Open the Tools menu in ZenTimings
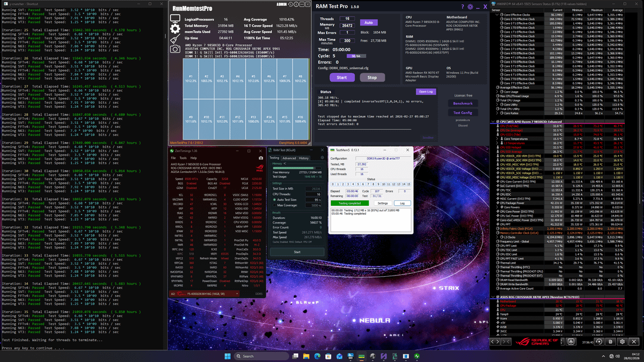The width and height of the screenshot is (644, 362). click(184, 158)
